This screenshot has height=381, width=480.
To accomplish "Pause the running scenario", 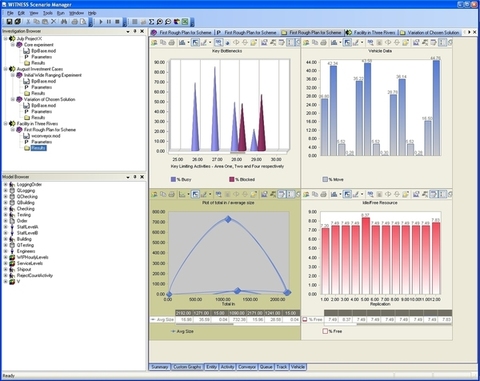I will [x=109, y=22].
